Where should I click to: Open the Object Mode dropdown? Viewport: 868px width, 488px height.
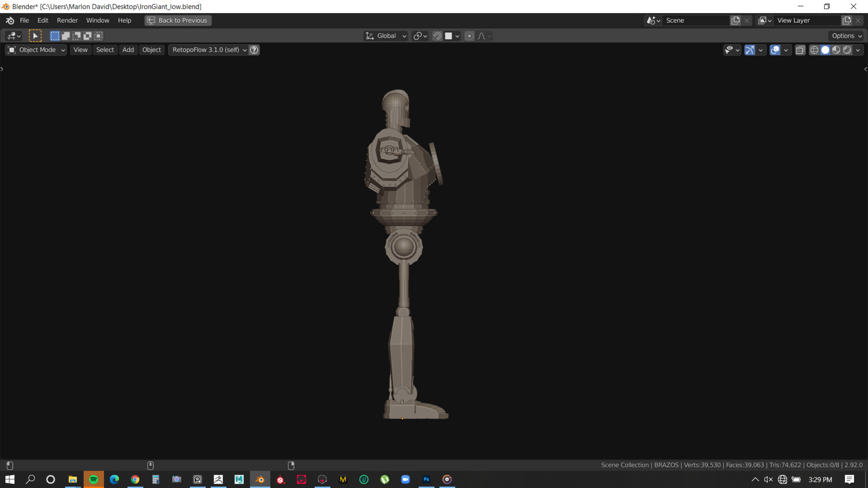[36, 50]
